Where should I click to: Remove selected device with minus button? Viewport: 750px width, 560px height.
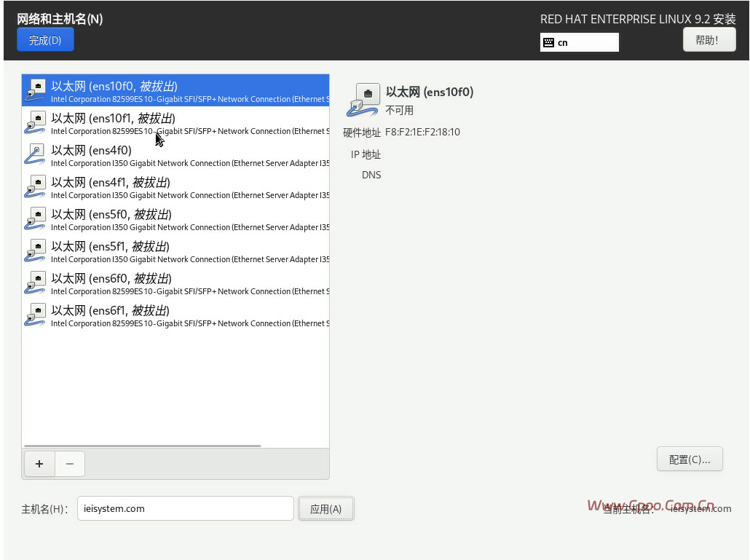point(70,463)
